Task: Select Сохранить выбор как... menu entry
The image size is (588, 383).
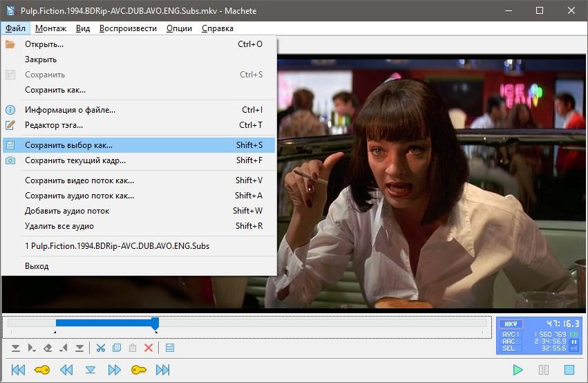Action: click(x=139, y=145)
